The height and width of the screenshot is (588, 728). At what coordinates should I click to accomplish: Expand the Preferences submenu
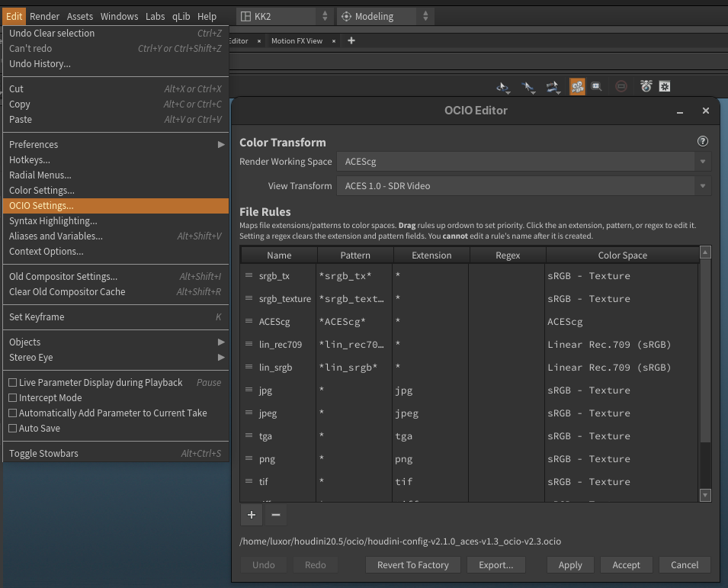(x=116, y=144)
